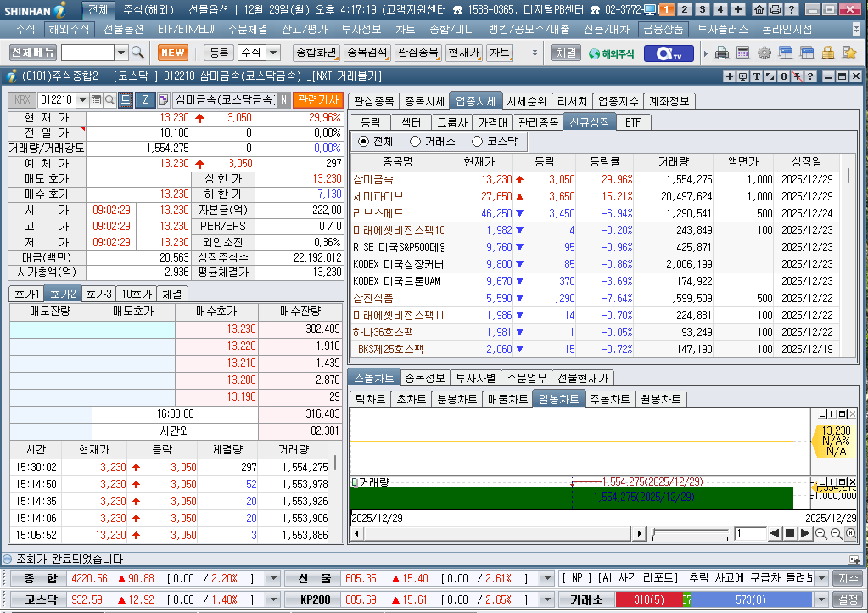Switch to virtual screen 3

tap(703, 9)
